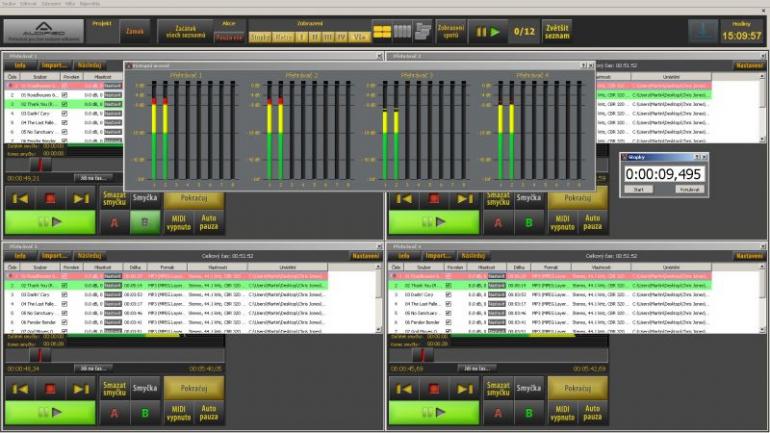Skip to next track in Player 4

[x=465, y=389]
